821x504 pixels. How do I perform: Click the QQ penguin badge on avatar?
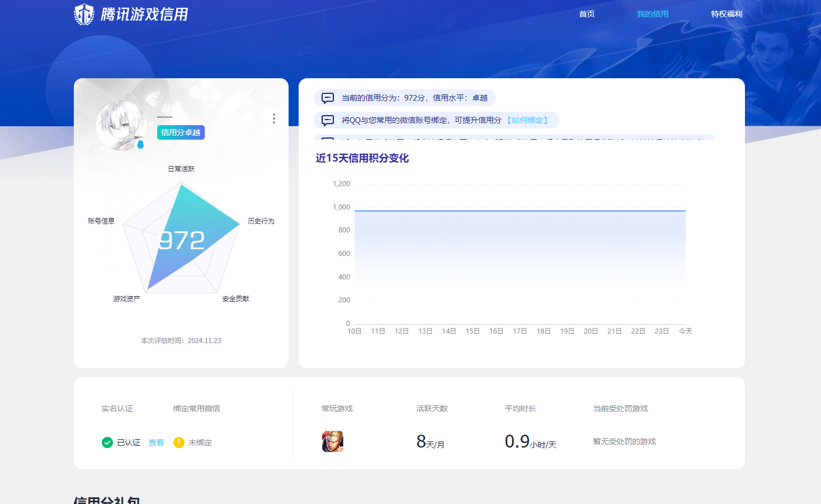pos(141,145)
